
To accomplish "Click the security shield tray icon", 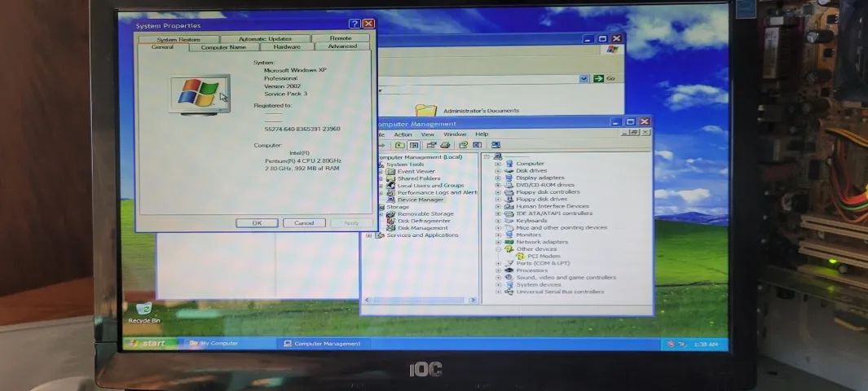I will coord(671,344).
